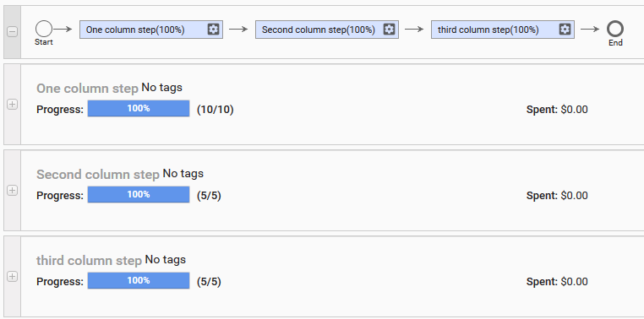Expand the Second column step panel
Image resolution: width=644 pixels, height=319 pixels.
13,191
